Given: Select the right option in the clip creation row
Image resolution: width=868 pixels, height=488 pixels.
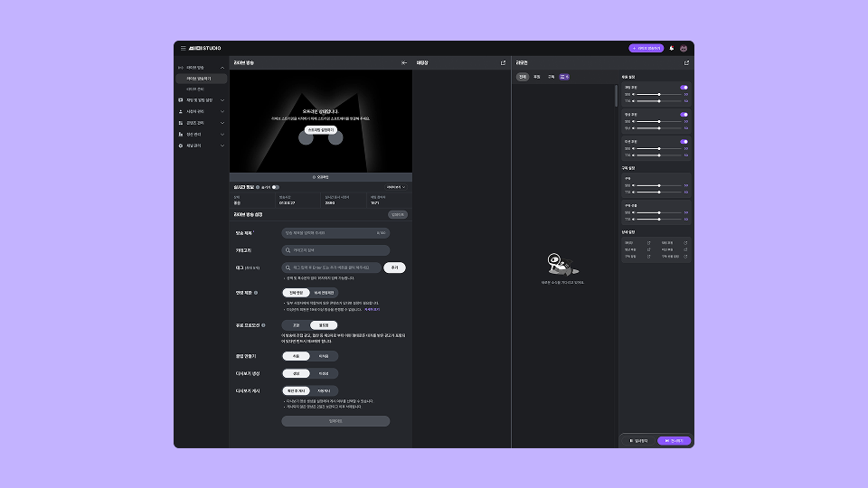Looking at the screenshot, I should coord(324,356).
